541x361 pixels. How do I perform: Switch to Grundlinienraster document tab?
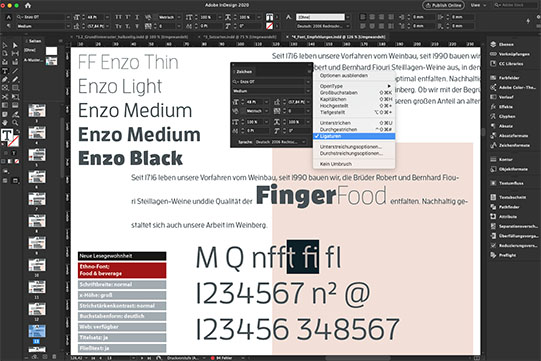132,37
